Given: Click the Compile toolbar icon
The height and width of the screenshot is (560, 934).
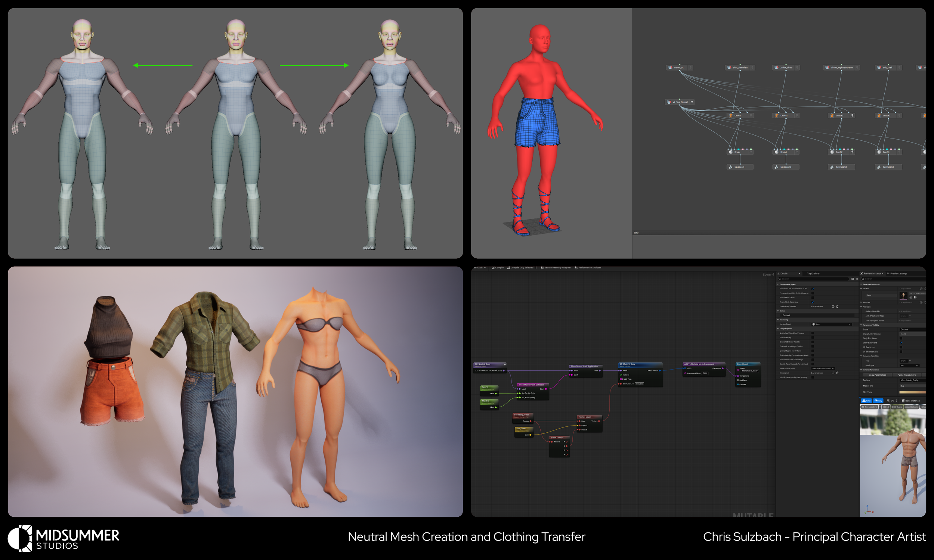Looking at the screenshot, I should click(x=493, y=268).
